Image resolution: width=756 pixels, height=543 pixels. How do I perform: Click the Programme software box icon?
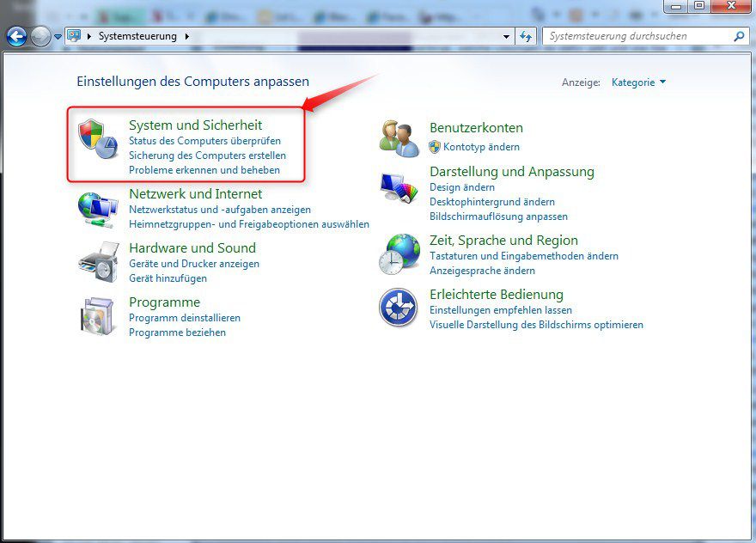[x=101, y=316]
